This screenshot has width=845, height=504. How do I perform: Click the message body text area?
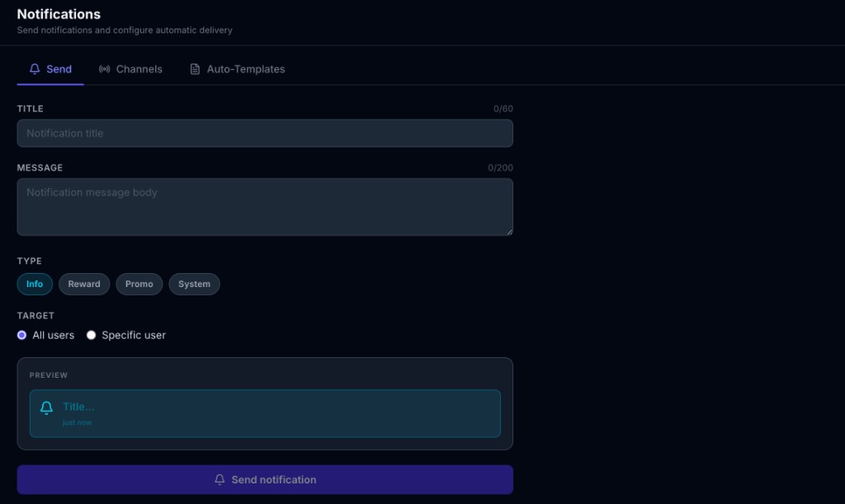264,206
